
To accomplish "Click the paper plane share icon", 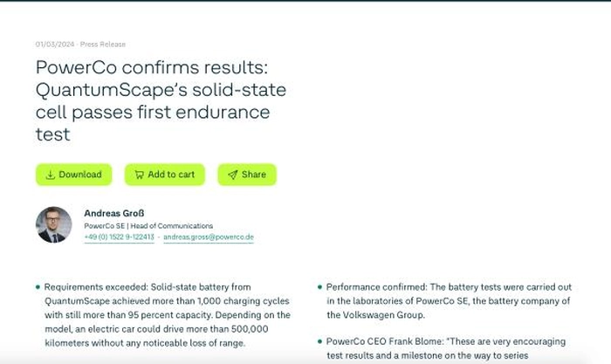I will coord(233,175).
